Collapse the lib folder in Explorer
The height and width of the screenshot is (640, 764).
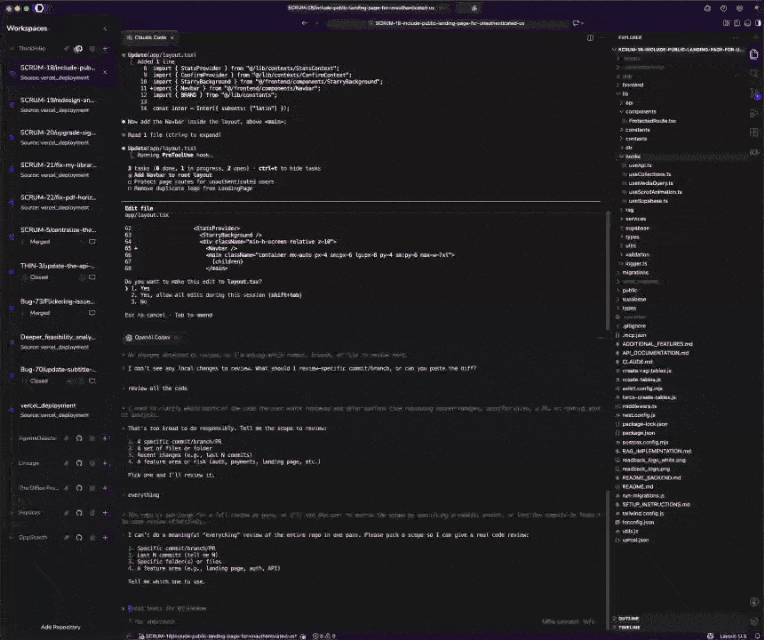(x=625, y=94)
